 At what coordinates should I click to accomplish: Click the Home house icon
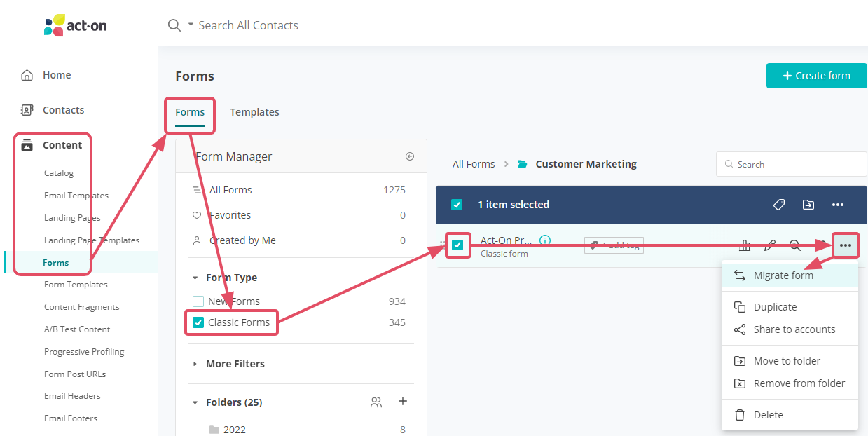(27, 75)
